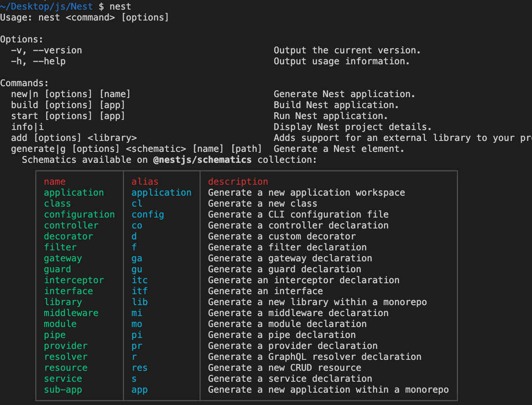Click the 'add [options] <library>' command
The image size is (532, 405).
74,138
